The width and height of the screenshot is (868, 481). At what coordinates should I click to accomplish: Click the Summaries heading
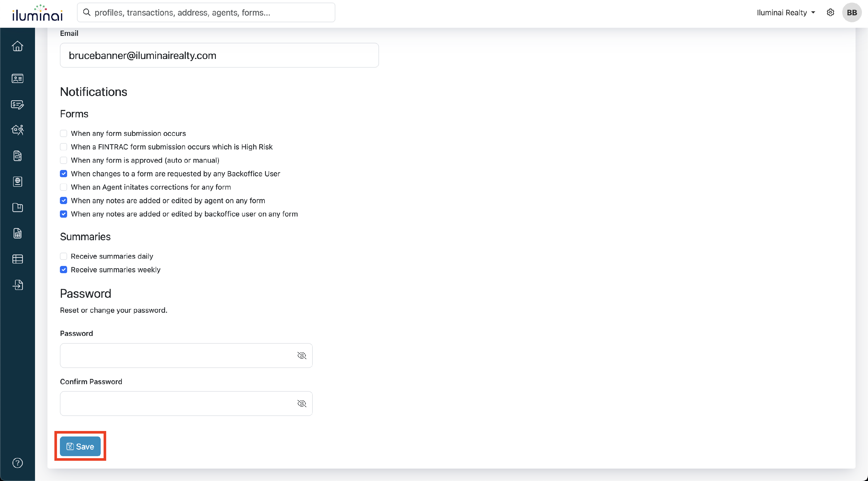85,237
